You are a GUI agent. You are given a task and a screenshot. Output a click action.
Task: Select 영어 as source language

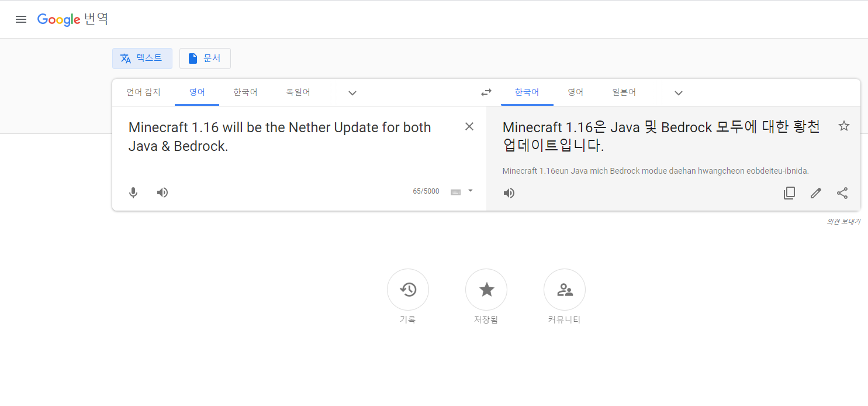pyautogui.click(x=197, y=92)
